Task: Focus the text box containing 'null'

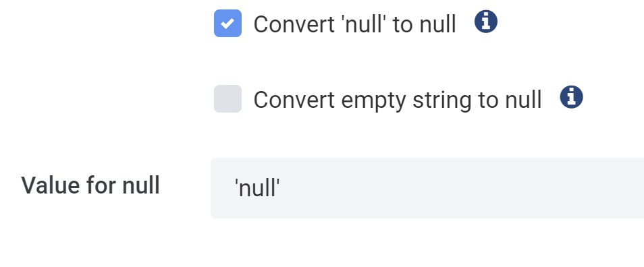Action: 427,188
